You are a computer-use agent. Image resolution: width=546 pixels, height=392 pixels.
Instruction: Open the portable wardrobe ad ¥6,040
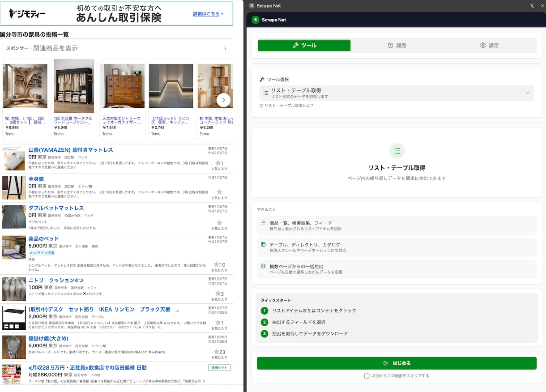coord(74,100)
